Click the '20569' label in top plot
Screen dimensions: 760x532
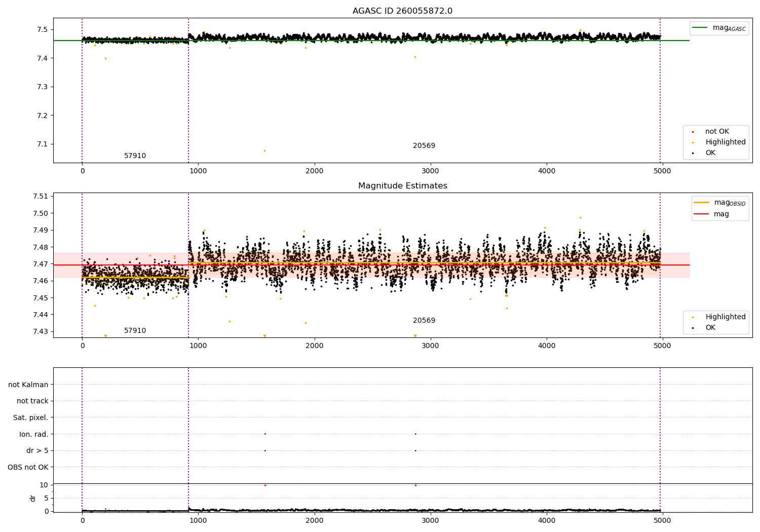424,146
